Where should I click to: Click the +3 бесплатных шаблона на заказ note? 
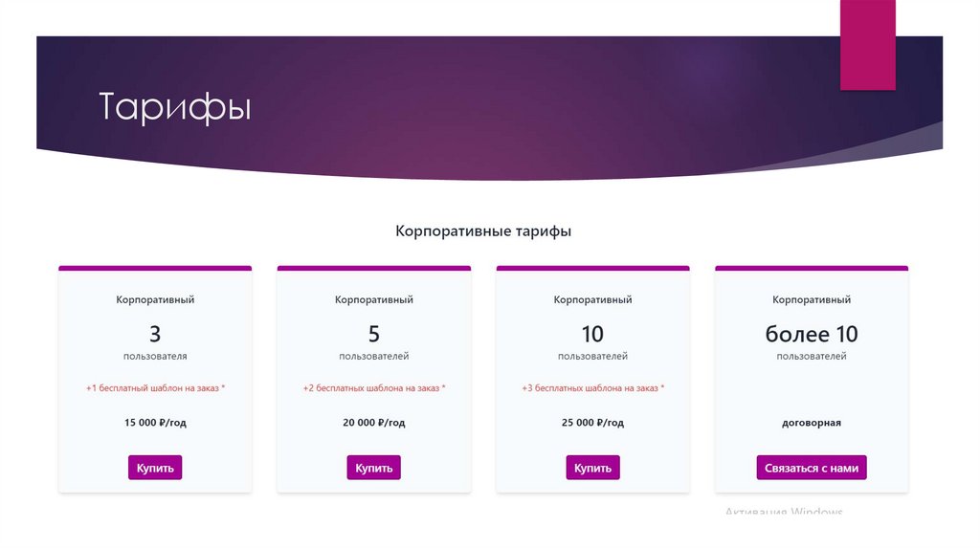(x=592, y=388)
